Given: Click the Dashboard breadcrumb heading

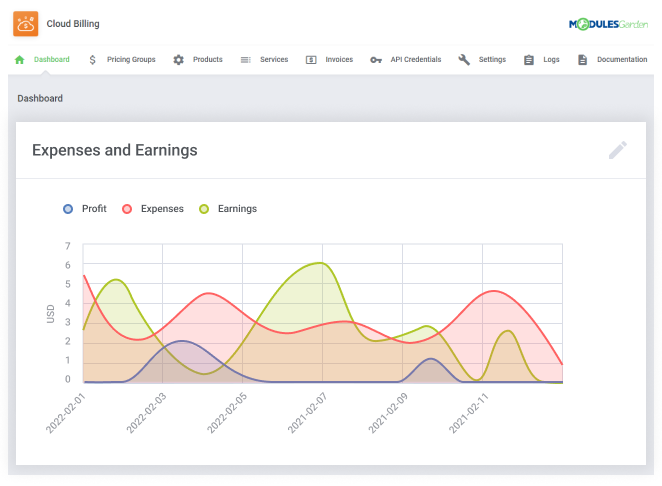Looking at the screenshot, I should [40, 98].
